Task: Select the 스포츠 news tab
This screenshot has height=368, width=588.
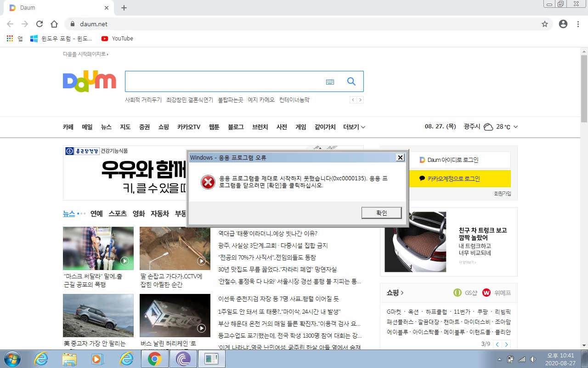Action: click(x=118, y=213)
